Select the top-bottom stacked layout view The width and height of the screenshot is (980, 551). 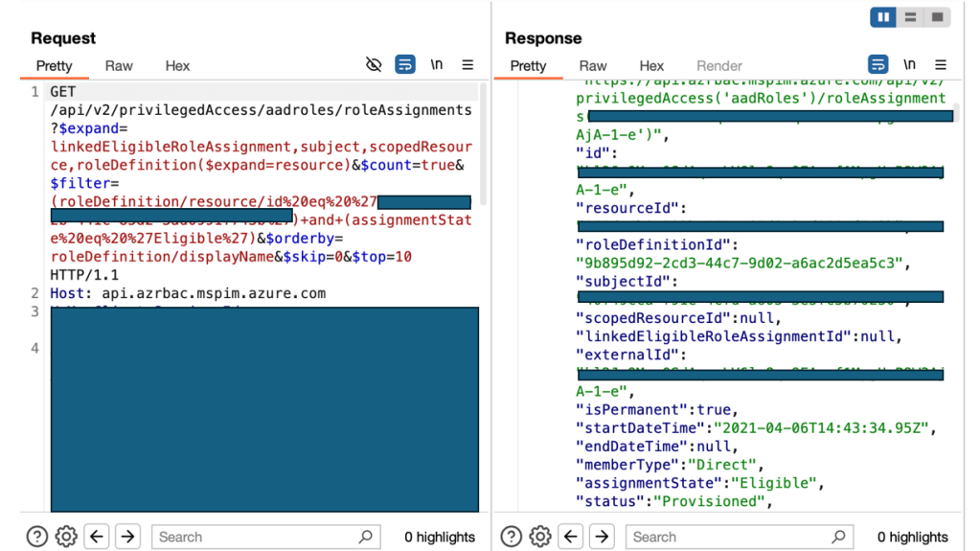click(910, 17)
